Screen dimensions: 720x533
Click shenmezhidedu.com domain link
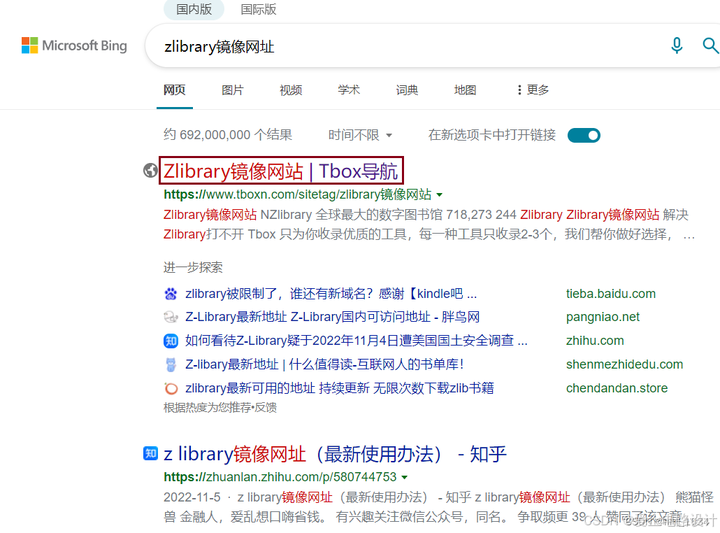624,365
